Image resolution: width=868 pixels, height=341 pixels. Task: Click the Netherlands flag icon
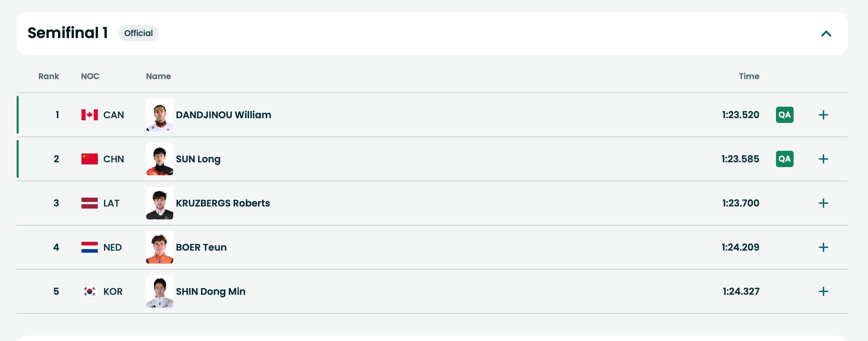pyautogui.click(x=90, y=247)
